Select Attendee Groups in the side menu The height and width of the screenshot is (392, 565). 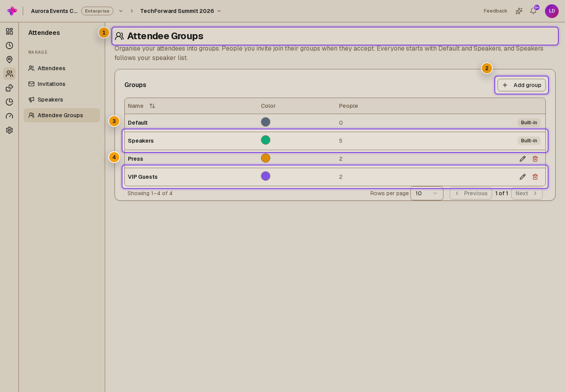coord(62,115)
